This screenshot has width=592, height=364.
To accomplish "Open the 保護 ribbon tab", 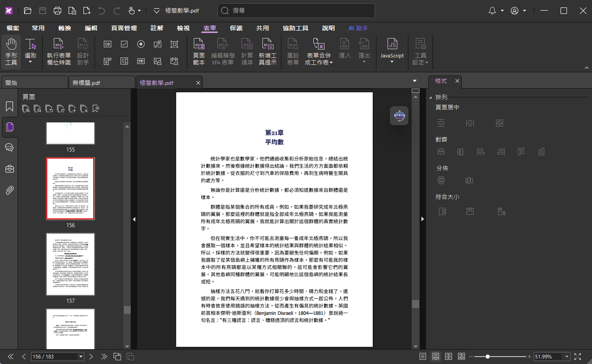I will tap(236, 28).
